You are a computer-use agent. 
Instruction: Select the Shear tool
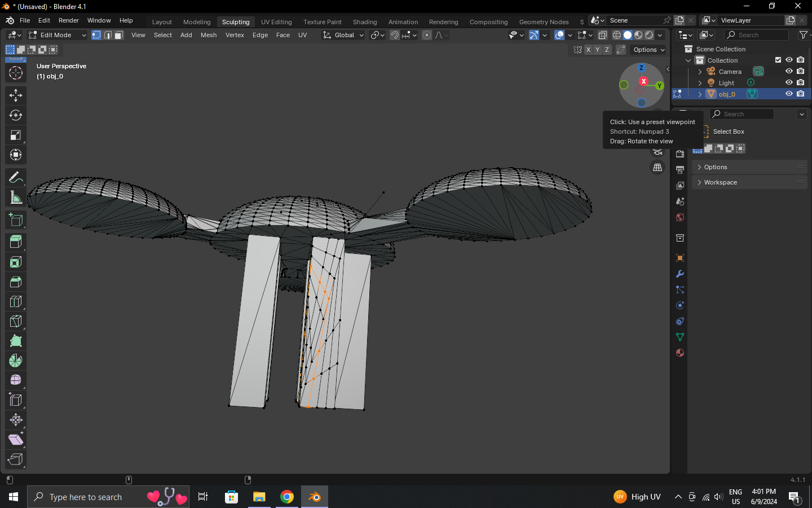pyautogui.click(x=16, y=439)
